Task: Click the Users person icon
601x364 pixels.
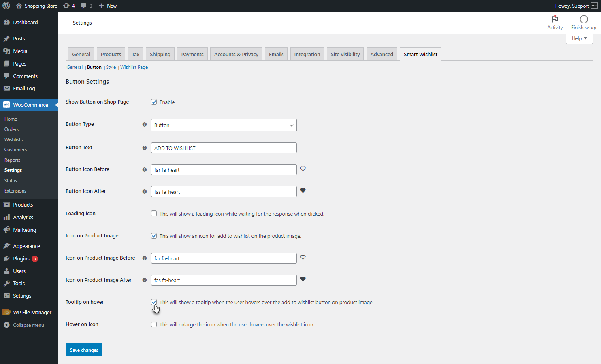Action: coord(6,271)
